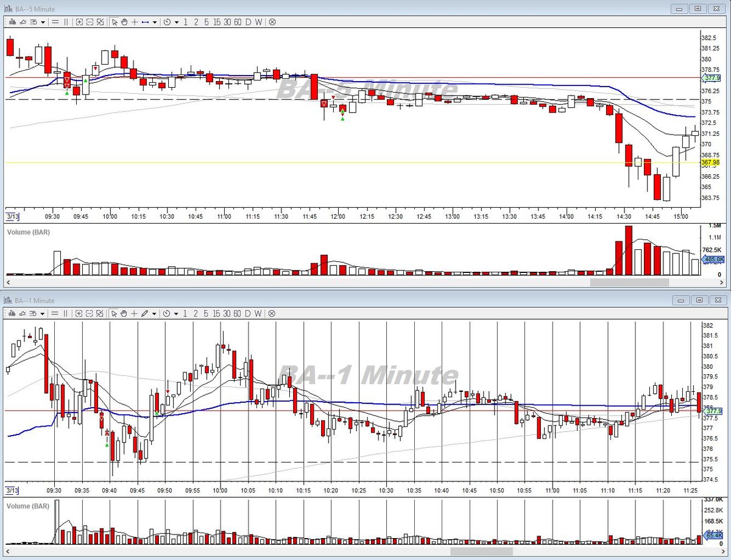Viewport: 731px width, 560px height.
Task: Toggle horizontal grid lines in BA 1 Minute chart
Action: (55, 314)
